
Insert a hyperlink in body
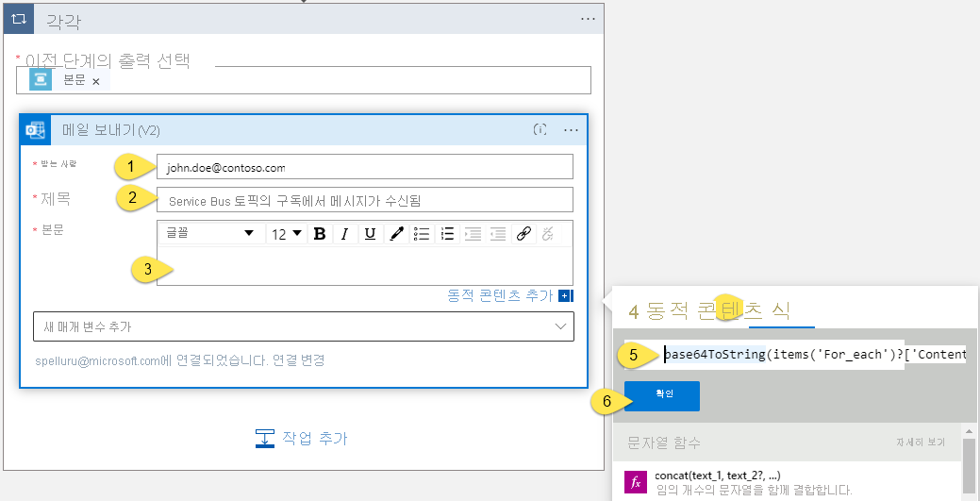pos(523,234)
